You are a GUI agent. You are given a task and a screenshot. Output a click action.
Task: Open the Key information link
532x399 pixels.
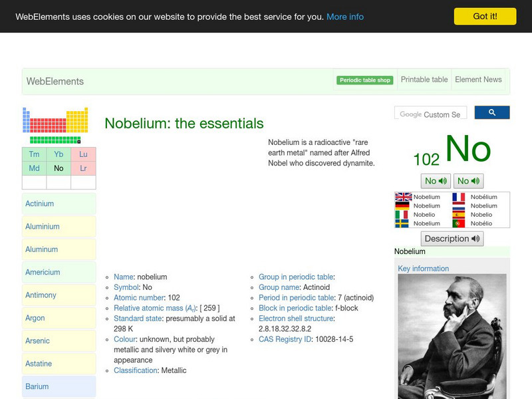click(x=423, y=269)
